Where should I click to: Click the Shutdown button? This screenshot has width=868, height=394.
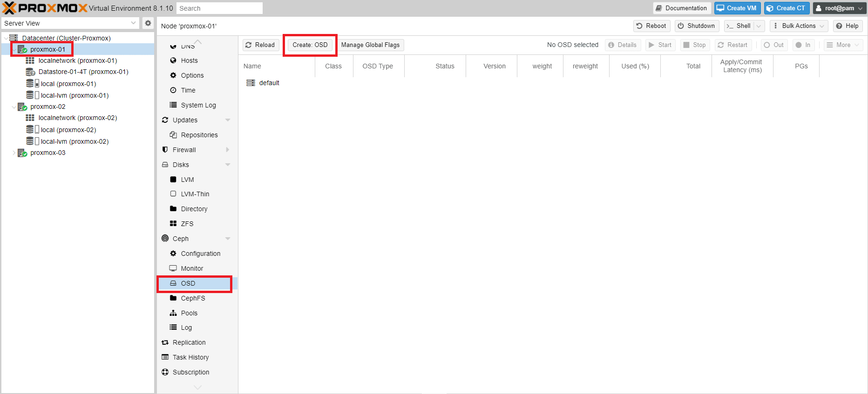pos(697,26)
